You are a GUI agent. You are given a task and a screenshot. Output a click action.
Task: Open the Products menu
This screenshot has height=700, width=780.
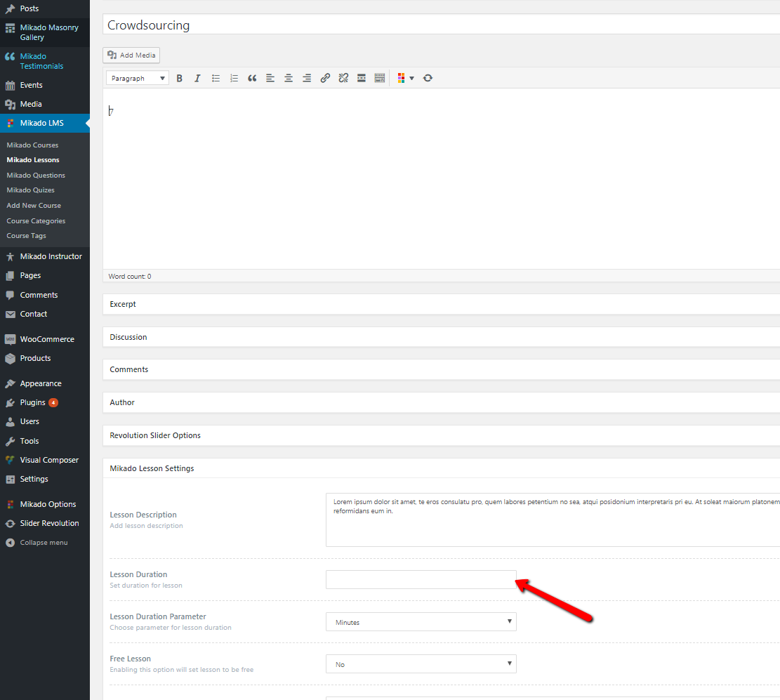click(x=45, y=358)
